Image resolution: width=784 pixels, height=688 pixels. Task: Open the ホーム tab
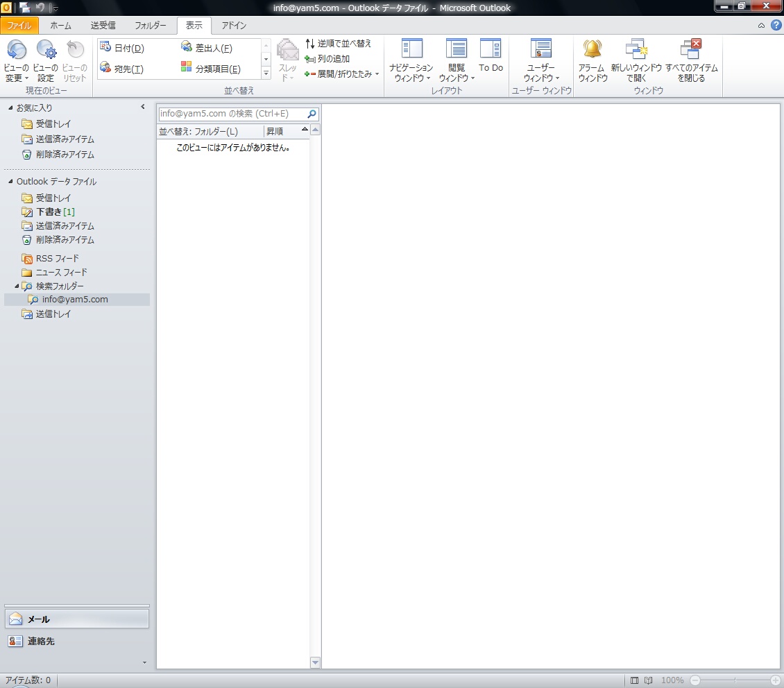[x=60, y=26]
